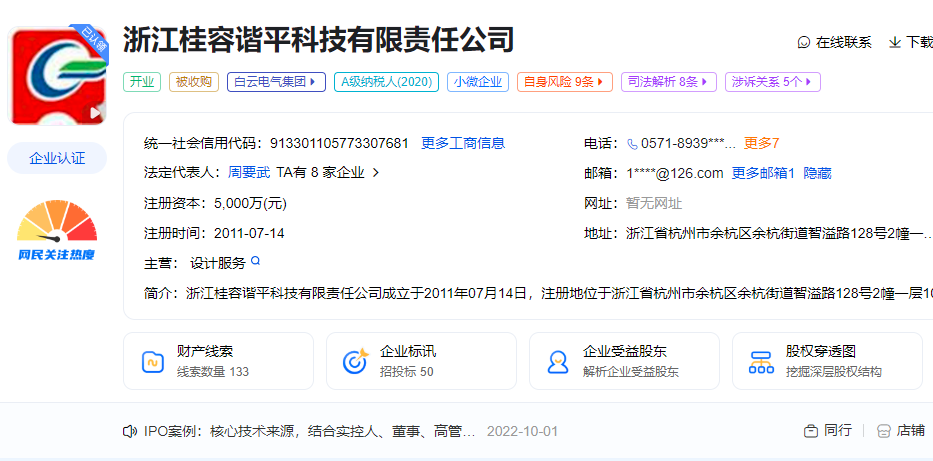This screenshot has width=933, height=461.
Task: Click the 简介 company description text
Action: click(559, 293)
